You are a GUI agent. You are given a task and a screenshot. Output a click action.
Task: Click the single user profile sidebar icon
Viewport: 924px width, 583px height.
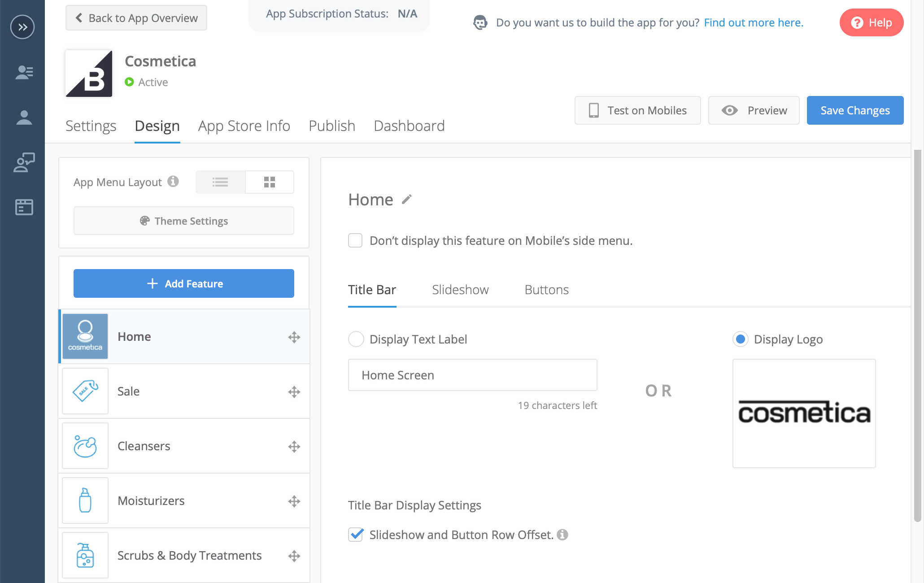pyautogui.click(x=24, y=117)
